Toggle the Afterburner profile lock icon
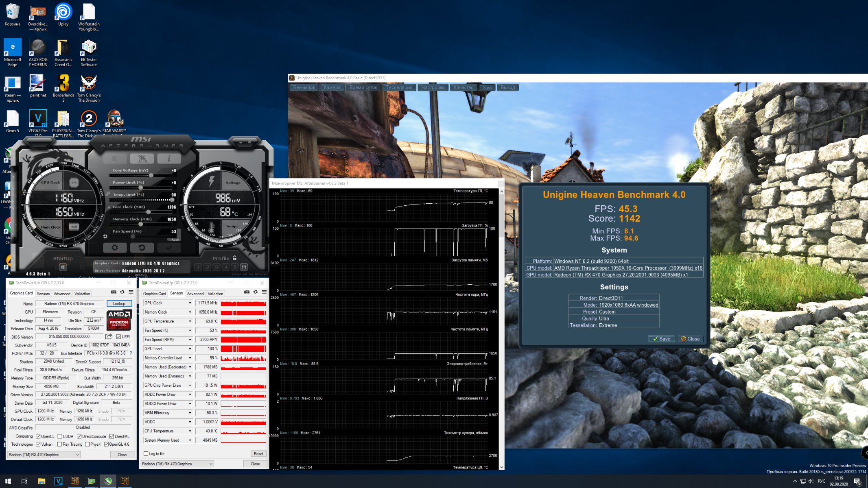Screen dimensions: 868x488 point(235,258)
